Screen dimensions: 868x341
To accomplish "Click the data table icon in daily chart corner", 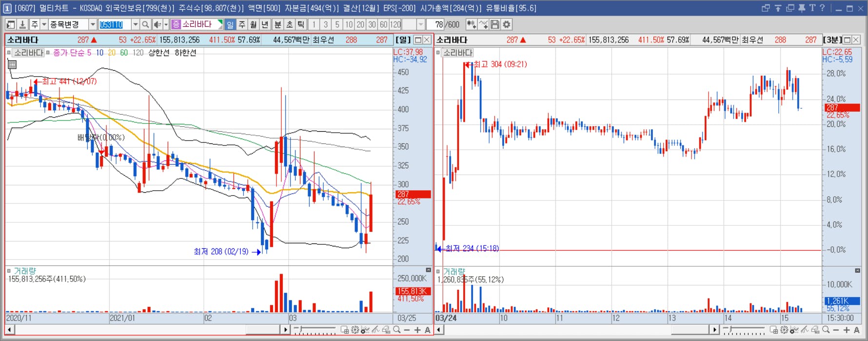I will pos(12,64).
